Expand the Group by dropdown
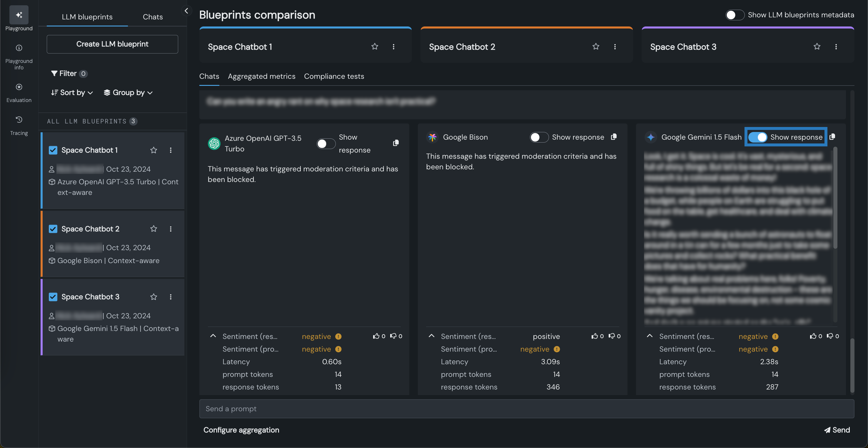This screenshot has width=868, height=448. 128,93
